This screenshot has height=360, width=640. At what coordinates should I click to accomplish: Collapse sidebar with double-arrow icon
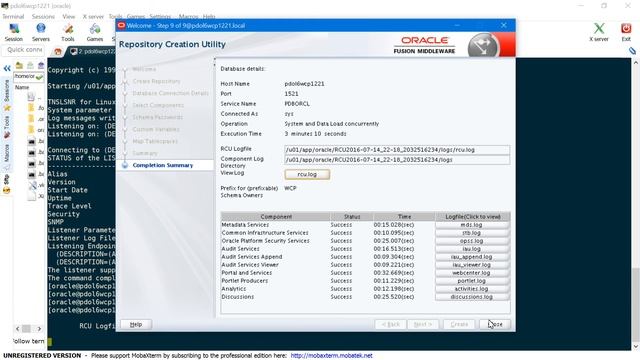[x=7, y=68]
